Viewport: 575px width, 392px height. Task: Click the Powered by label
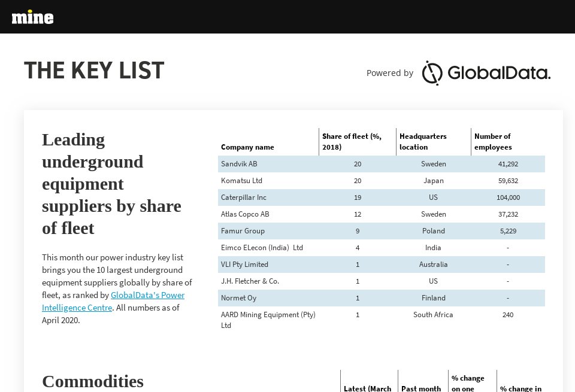pos(389,73)
